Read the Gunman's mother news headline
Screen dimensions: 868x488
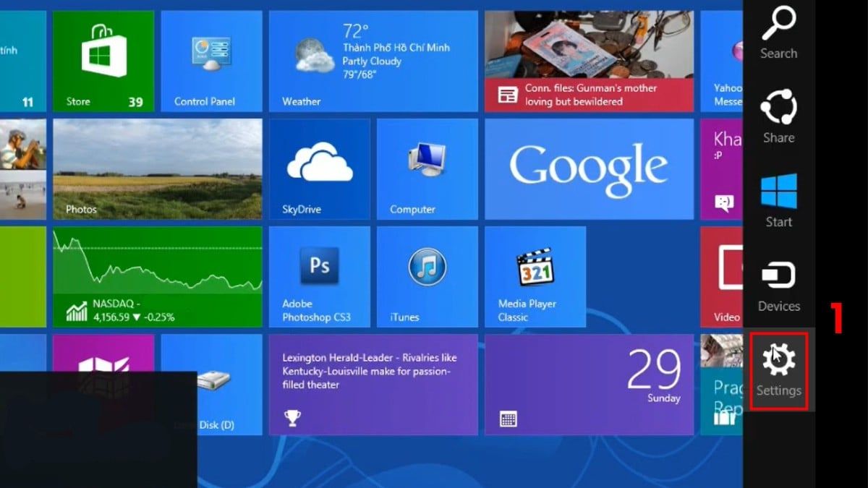coord(589,61)
